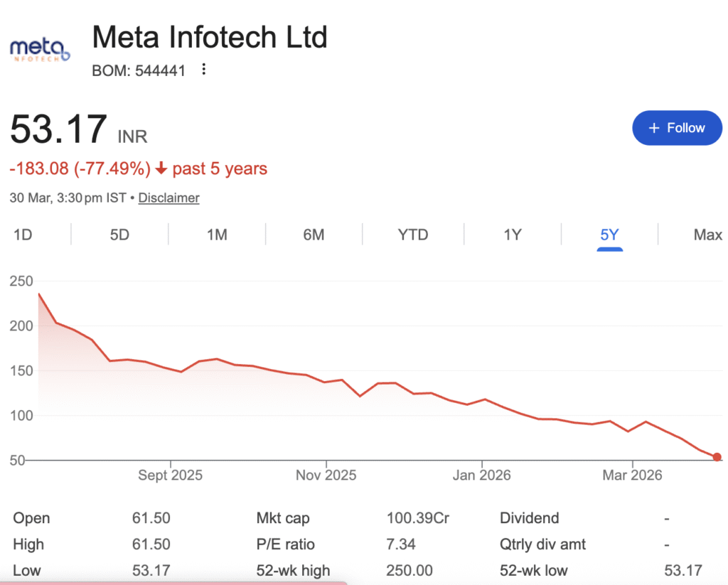Screen dimensions: 728x585
Task: Click the 52-wk high value 250.00
Action: point(409,571)
